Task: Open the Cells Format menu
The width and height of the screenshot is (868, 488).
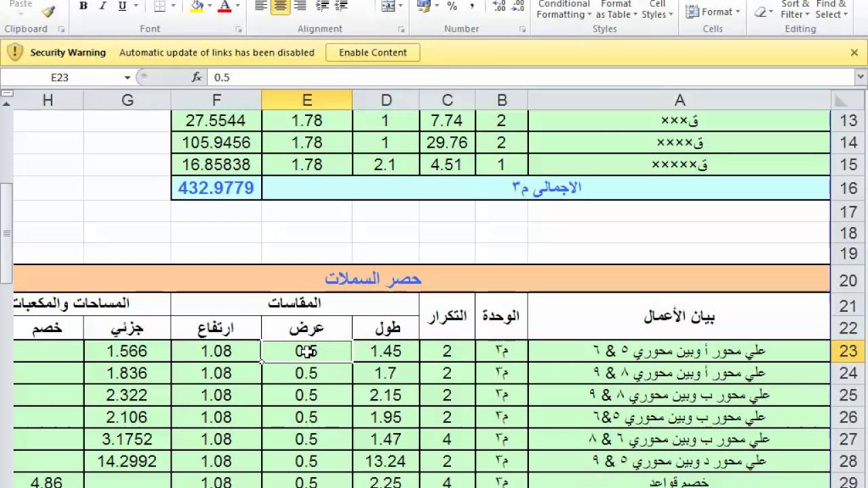Action: tap(713, 12)
